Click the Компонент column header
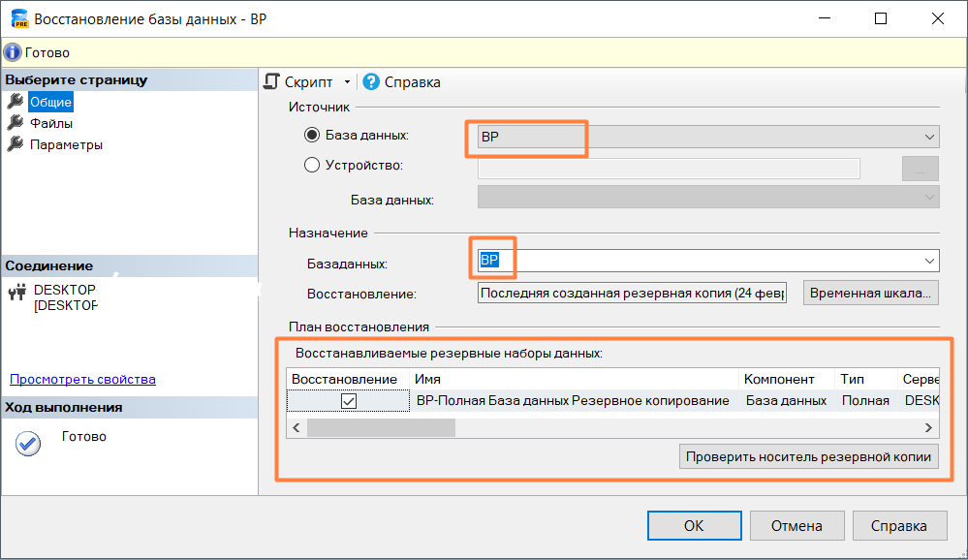Screen dimensions: 968x560 click(x=787, y=379)
